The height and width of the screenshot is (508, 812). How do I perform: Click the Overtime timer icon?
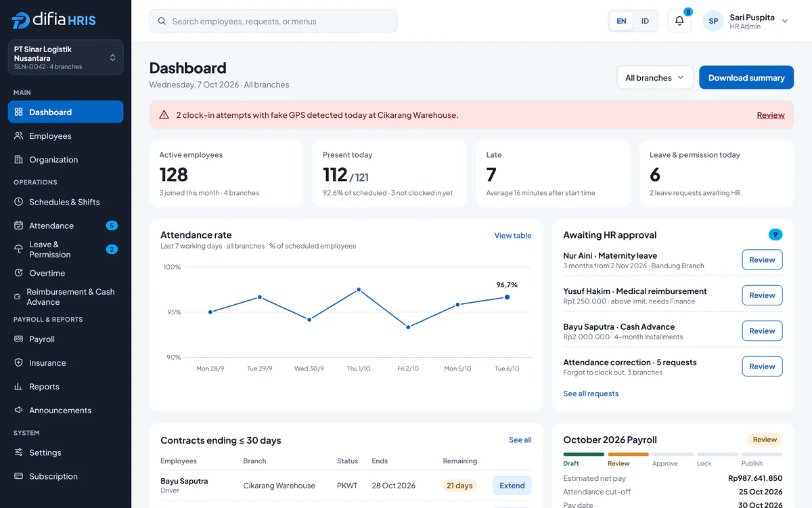[19, 273]
